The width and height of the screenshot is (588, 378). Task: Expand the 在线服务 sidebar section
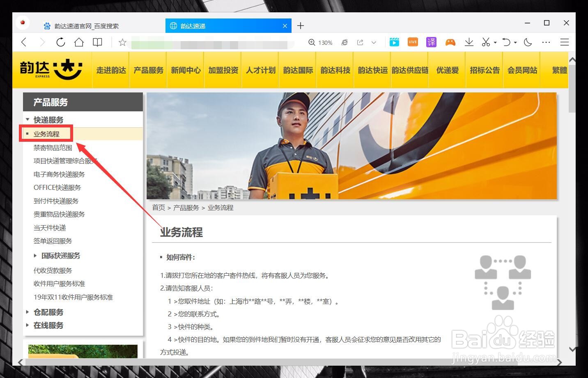point(48,325)
